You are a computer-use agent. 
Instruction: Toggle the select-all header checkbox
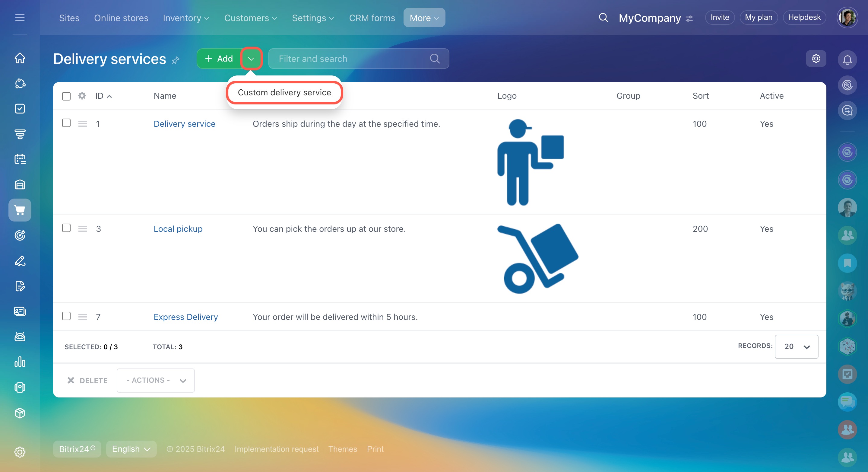click(x=66, y=96)
